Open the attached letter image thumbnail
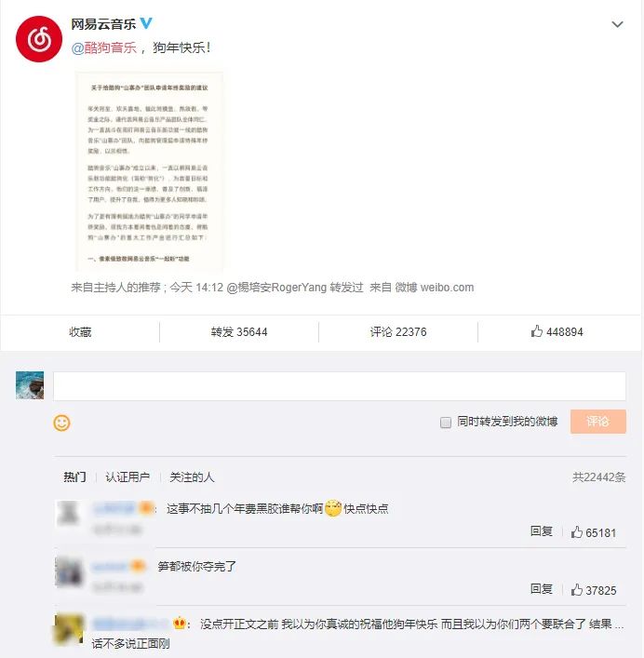 [149, 171]
